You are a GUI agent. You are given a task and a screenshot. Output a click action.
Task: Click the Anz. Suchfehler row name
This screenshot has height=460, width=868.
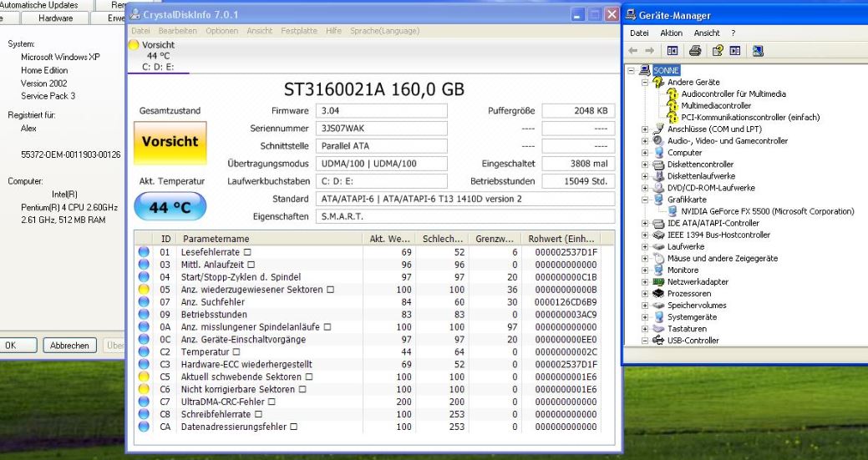click(x=212, y=302)
